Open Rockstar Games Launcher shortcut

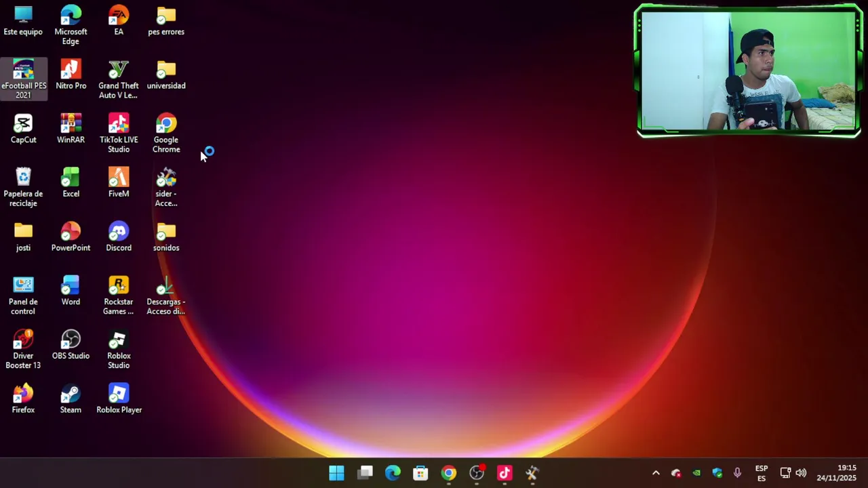pyautogui.click(x=119, y=296)
